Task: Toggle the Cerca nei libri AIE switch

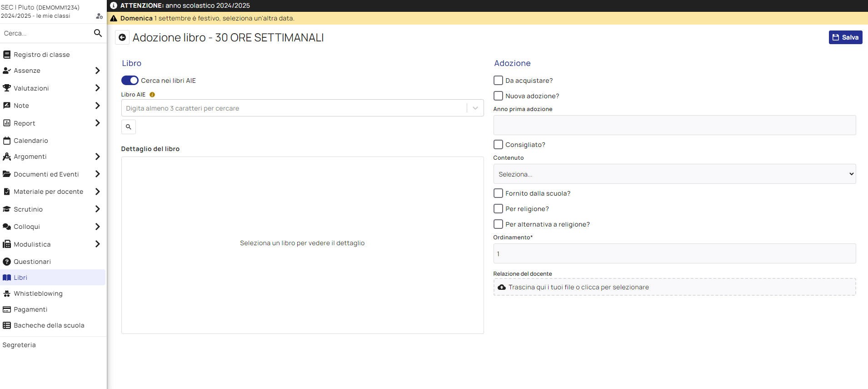Action: [130, 81]
